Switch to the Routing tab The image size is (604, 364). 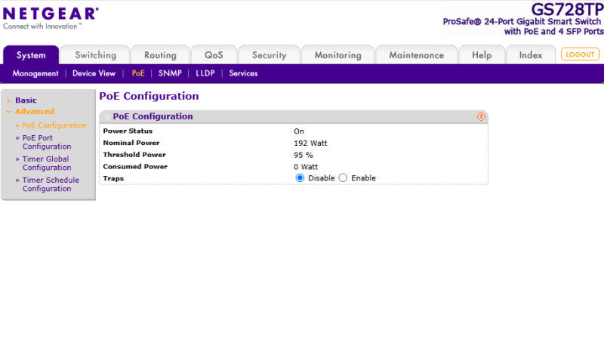[x=160, y=55]
